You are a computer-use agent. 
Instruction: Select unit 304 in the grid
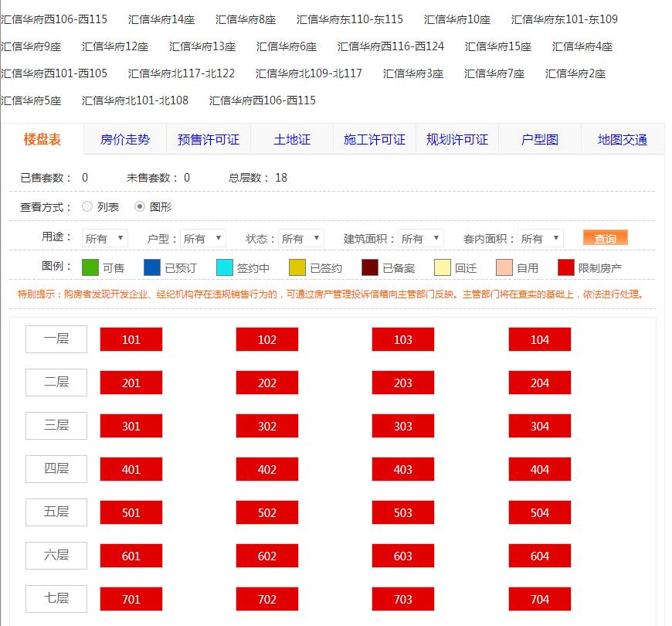coord(540,426)
